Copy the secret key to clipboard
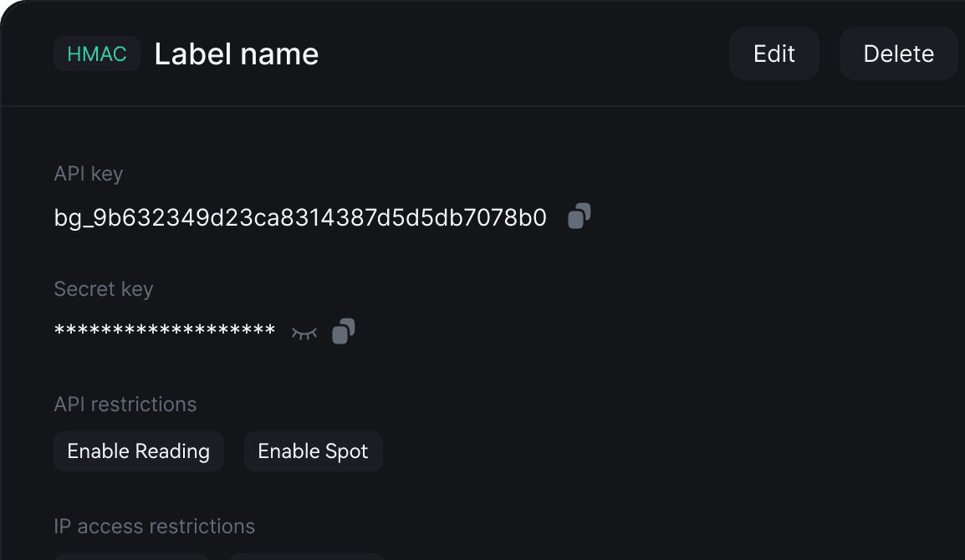This screenshot has height=560, width=965. (x=344, y=332)
